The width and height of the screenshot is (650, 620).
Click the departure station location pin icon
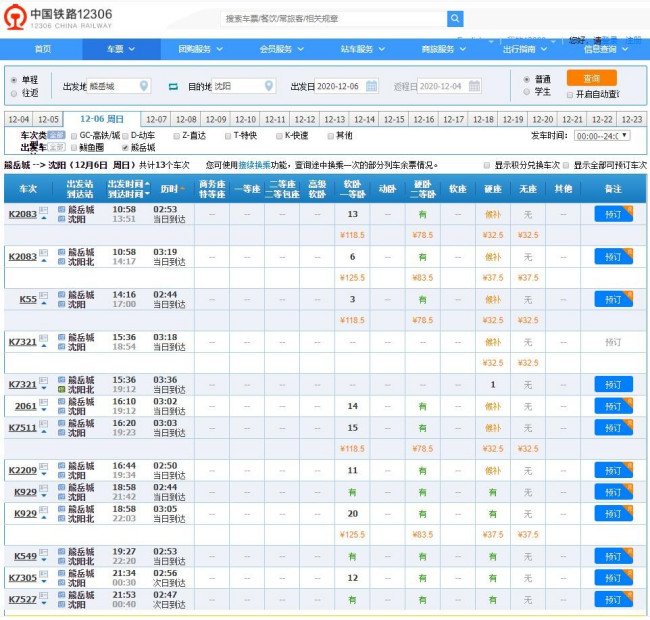(144, 86)
